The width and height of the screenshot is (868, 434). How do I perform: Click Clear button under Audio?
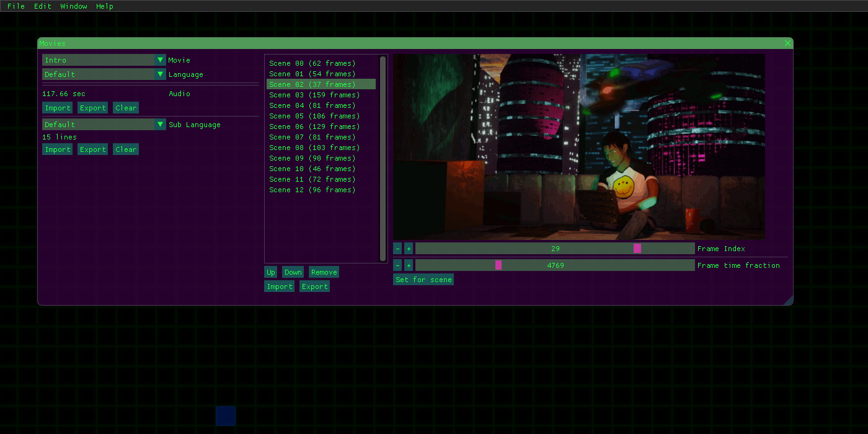[x=126, y=108]
